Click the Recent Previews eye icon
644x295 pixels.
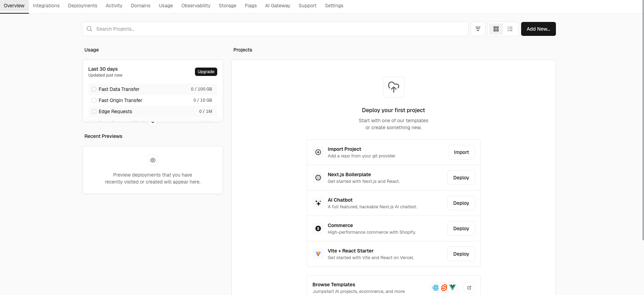153,160
